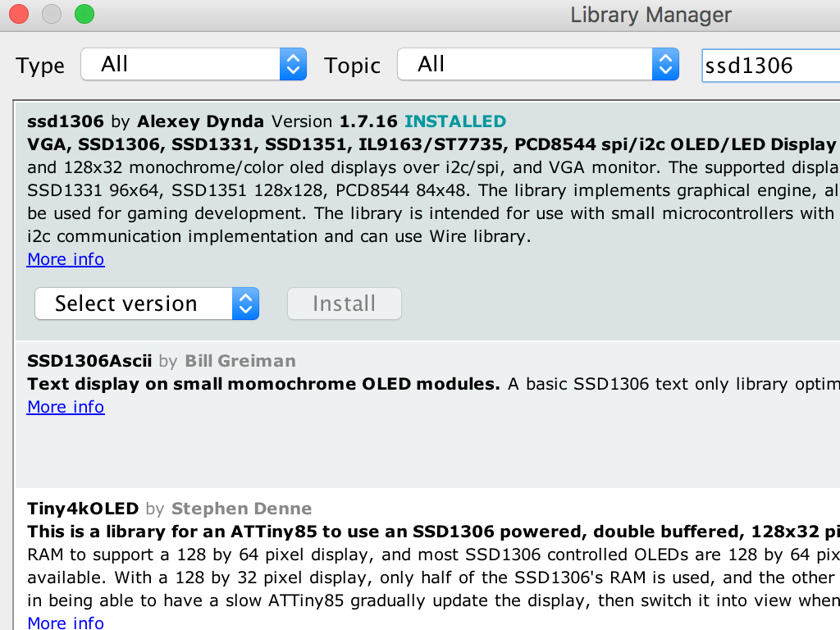Screen dimensions: 840x630
Task: Click the Type dropdown blue arrow stepper
Action: (293, 64)
